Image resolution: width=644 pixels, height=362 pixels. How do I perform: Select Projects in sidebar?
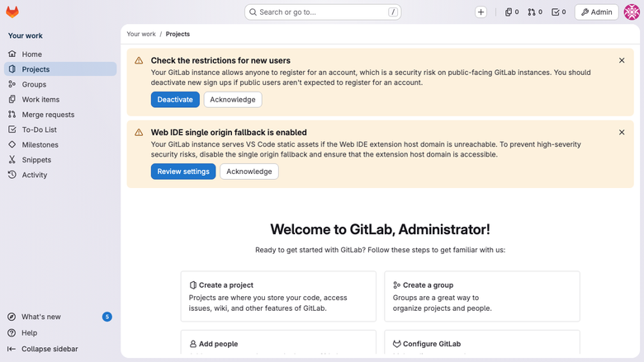click(60, 69)
